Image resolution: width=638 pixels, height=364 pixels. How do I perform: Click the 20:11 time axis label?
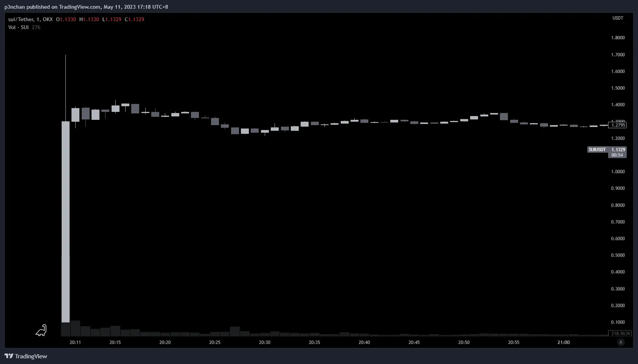coord(75,342)
